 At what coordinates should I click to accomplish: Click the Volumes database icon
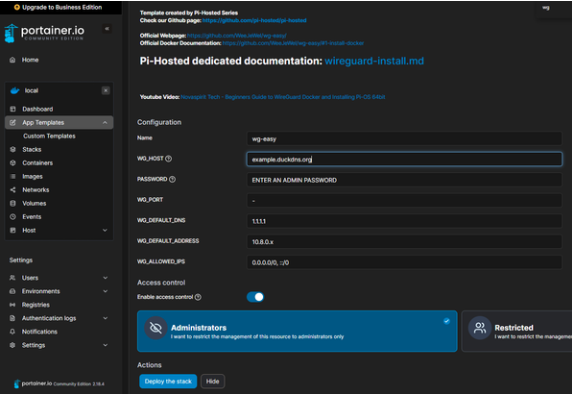(x=13, y=203)
